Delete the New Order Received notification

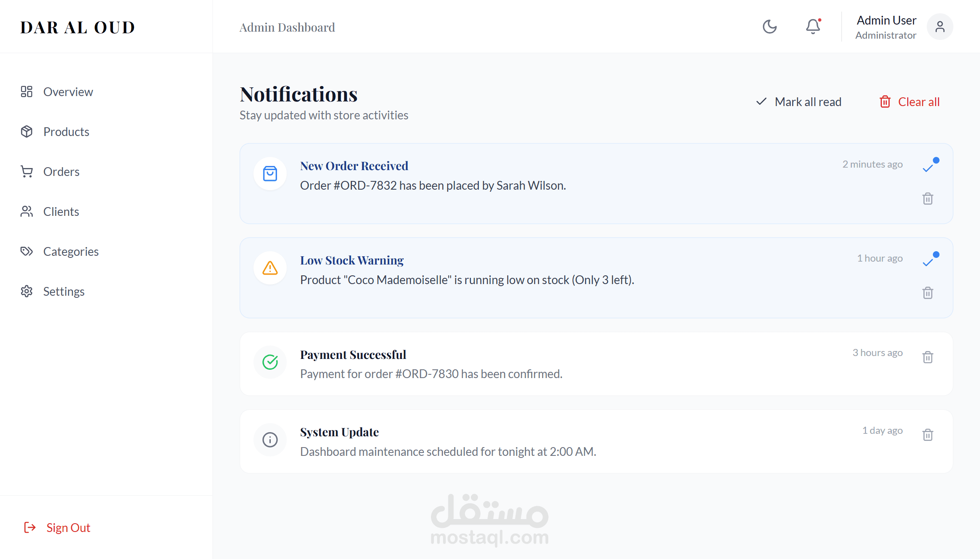928,198
